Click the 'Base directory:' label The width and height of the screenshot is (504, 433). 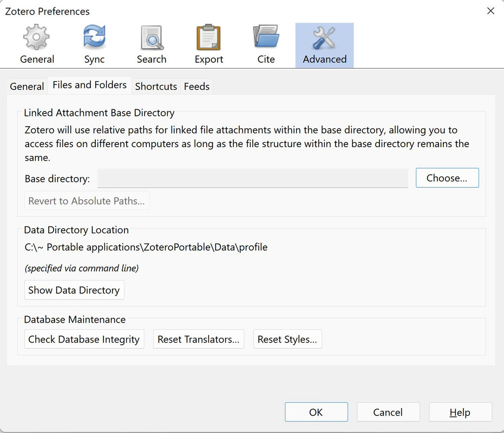[57, 179]
